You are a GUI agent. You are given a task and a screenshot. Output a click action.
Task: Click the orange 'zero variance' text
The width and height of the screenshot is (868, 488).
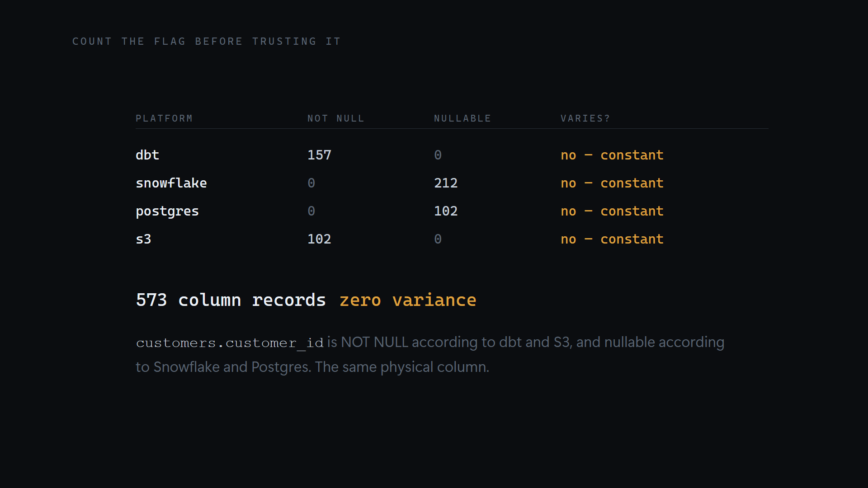click(x=408, y=300)
